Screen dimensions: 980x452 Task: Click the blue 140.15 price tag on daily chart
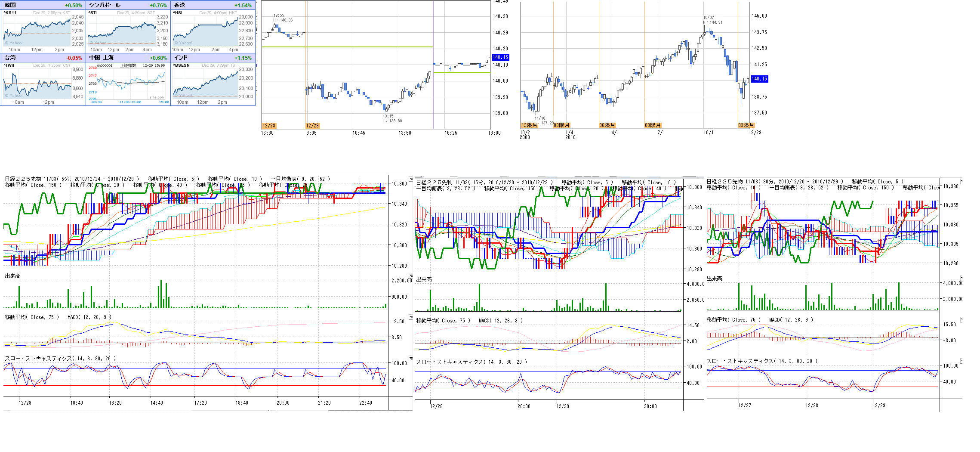click(759, 79)
